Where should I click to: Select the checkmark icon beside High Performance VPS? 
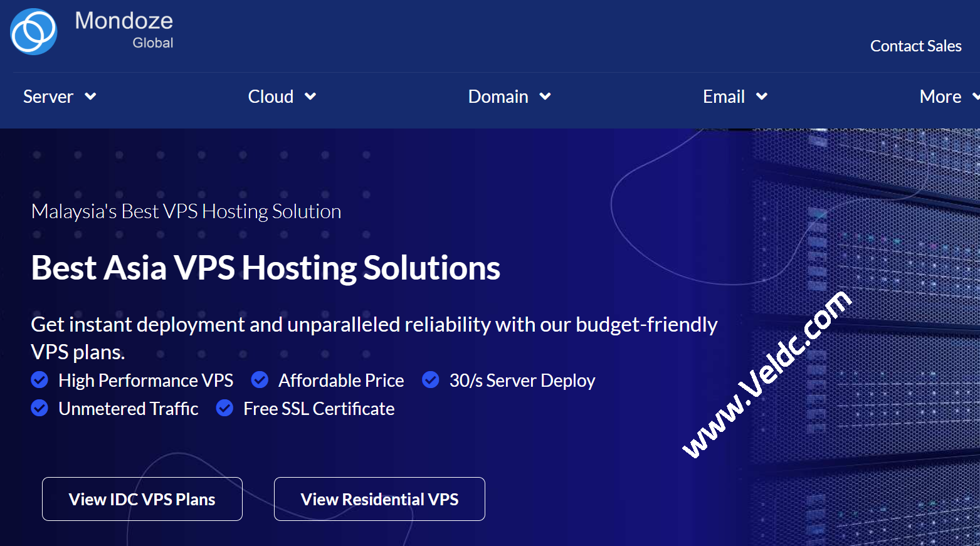click(x=39, y=380)
